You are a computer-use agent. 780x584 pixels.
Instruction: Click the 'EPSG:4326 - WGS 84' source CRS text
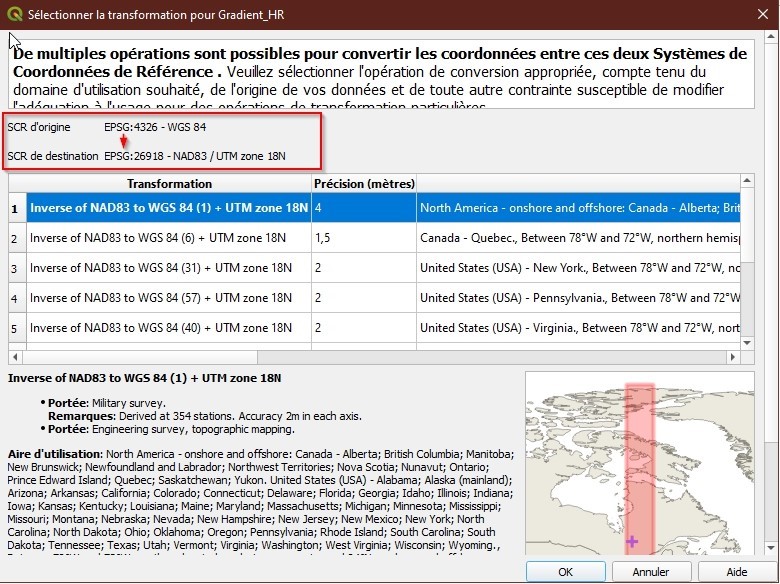click(155, 127)
